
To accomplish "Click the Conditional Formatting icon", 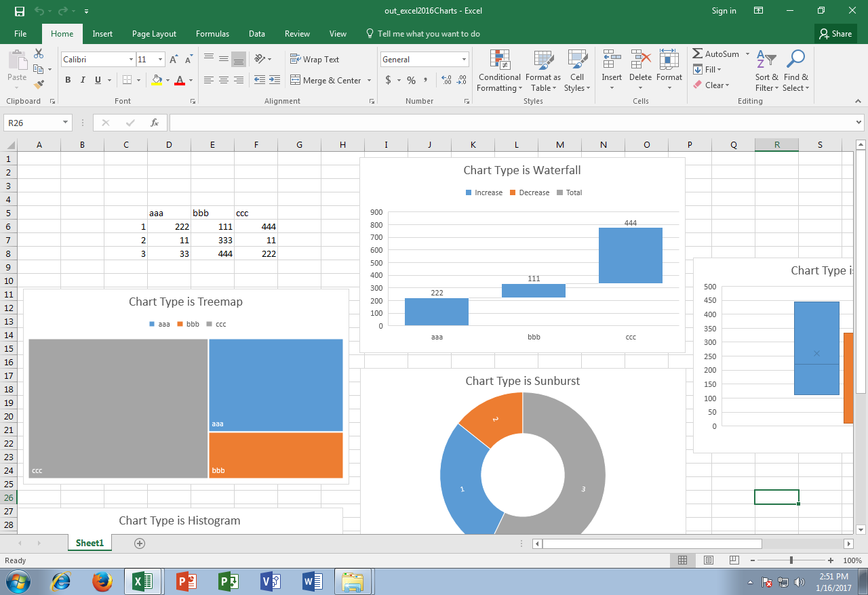I will tap(500, 60).
